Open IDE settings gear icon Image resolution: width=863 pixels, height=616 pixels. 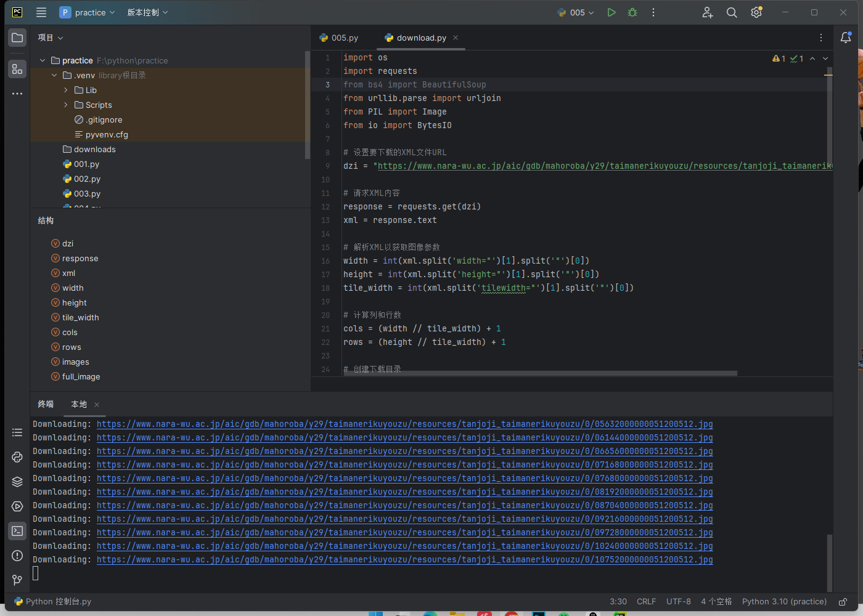(756, 12)
